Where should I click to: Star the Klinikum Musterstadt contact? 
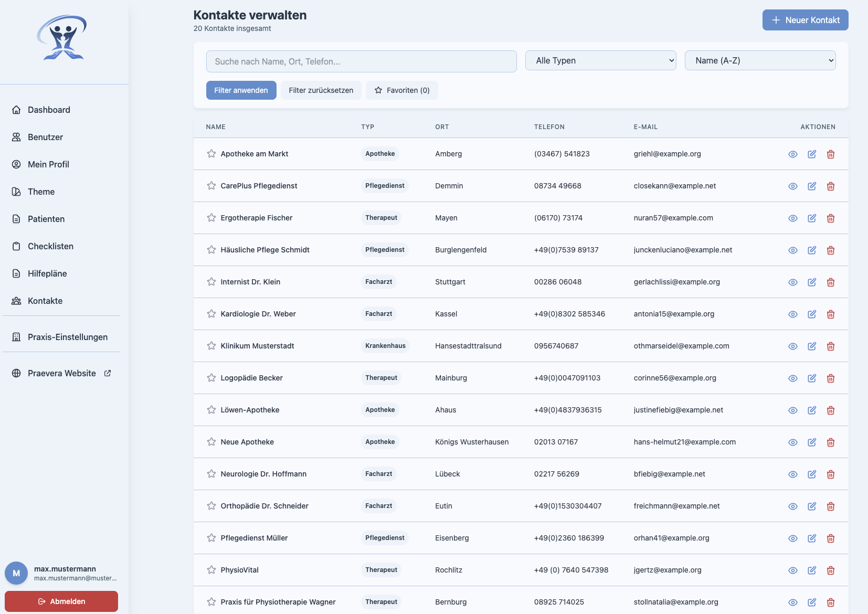211,346
